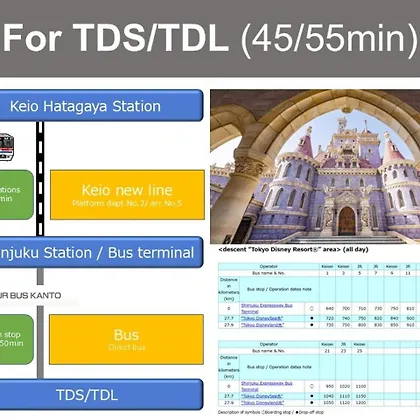Open the Shinjuku Expressway Bus Terminal link in second timetable
This screenshot has width=420, height=420.
pyautogui.click(x=266, y=386)
